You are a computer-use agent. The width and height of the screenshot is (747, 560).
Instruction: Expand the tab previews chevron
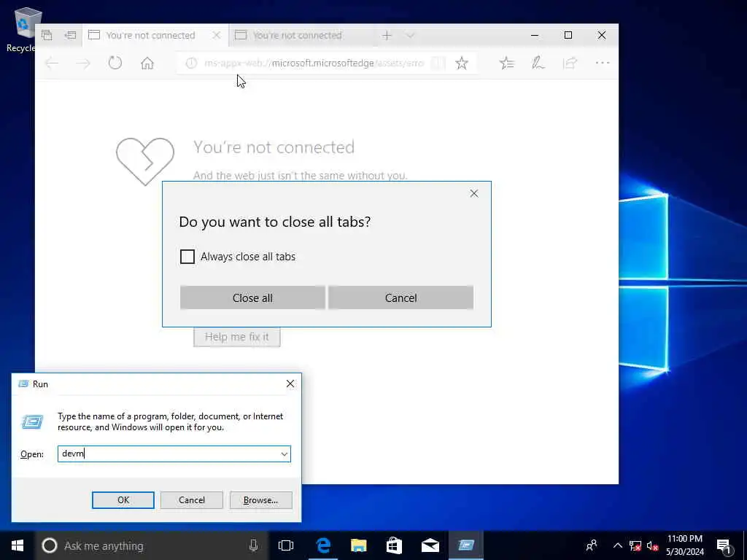[410, 35]
